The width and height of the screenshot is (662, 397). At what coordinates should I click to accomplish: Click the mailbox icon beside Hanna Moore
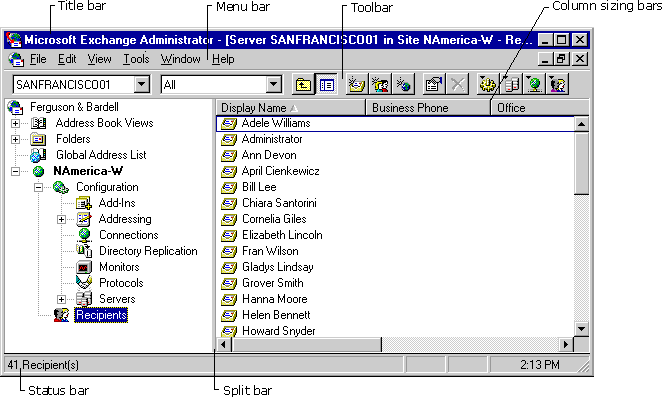coord(229,299)
